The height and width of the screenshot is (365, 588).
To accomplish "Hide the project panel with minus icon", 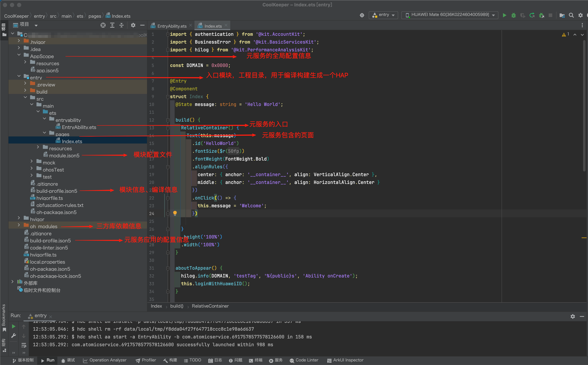I will pos(142,25).
